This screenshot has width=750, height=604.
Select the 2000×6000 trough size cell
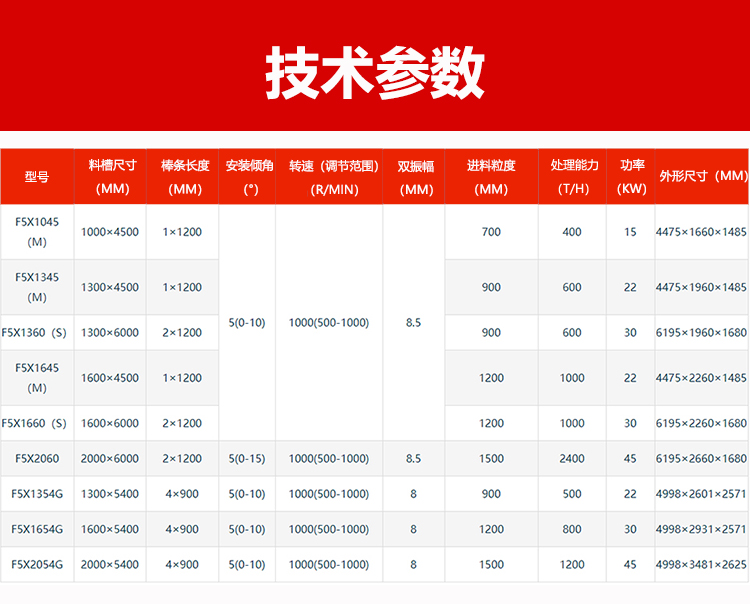pyautogui.click(x=110, y=459)
